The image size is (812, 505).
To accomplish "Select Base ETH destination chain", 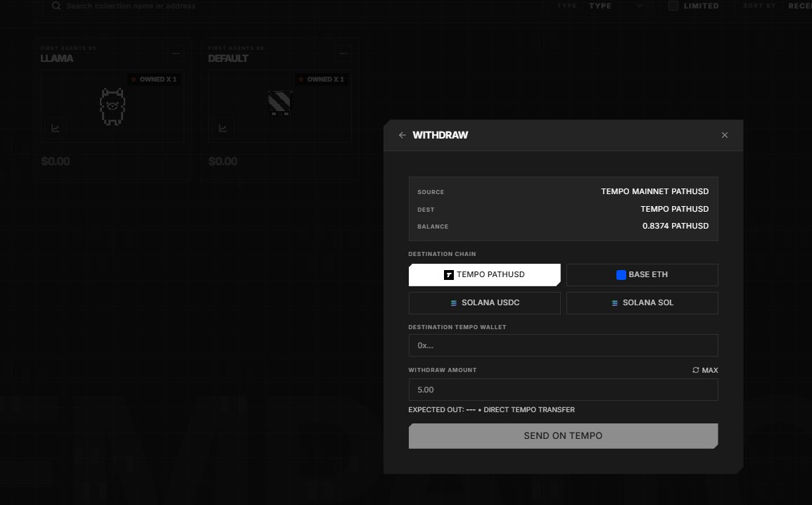I will coord(642,275).
